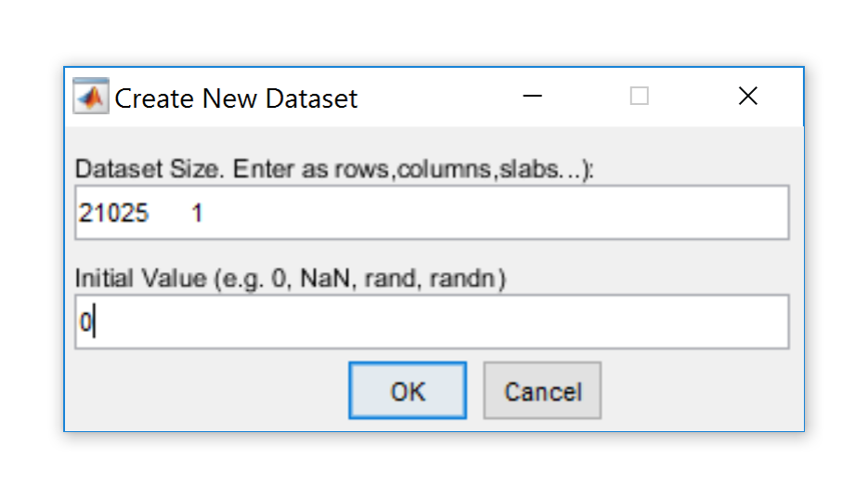Click the Dataset Size instruction label
The image size is (868, 498).
point(333,169)
